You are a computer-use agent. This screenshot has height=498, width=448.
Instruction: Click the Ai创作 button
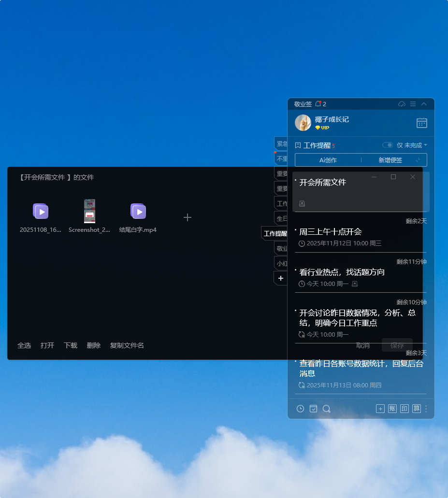(x=328, y=160)
